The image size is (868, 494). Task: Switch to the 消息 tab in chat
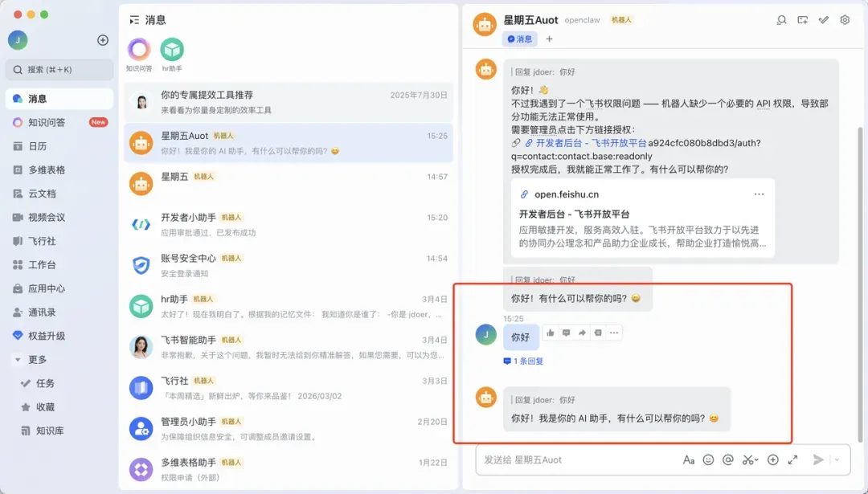520,39
